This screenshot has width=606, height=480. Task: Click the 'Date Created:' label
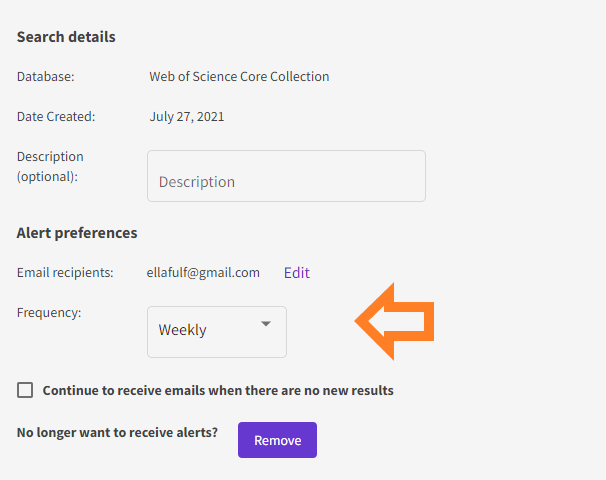coord(56,117)
